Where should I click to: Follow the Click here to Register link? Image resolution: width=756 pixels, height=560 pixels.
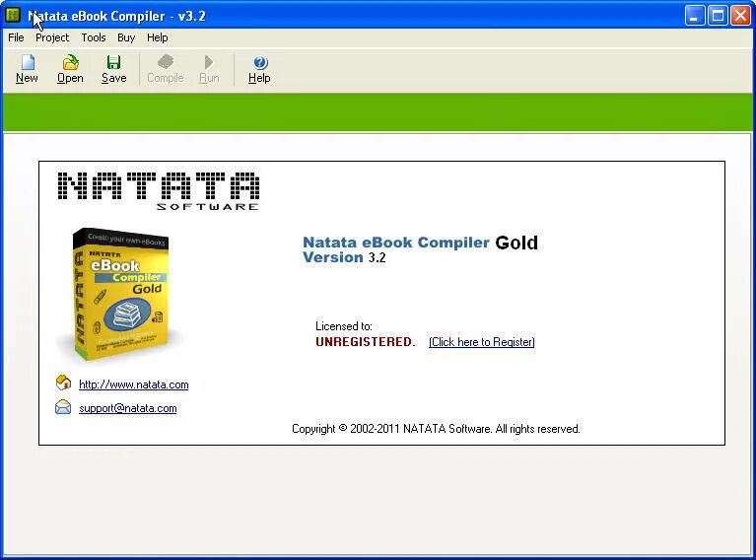click(x=482, y=342)
